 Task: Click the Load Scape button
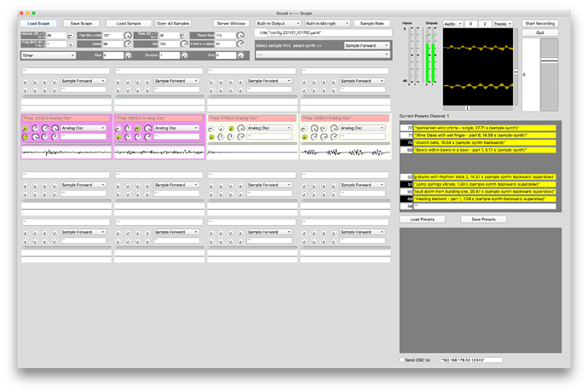point(38,23)
